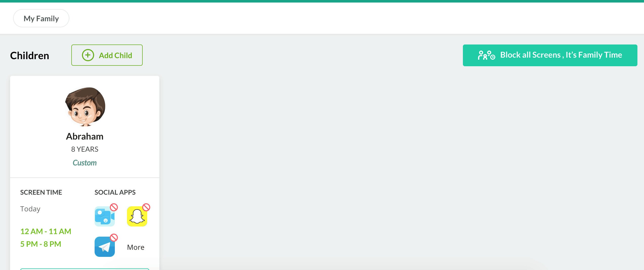Click the Snapchat app icon
Screen dimensions: 644x270
137,216
